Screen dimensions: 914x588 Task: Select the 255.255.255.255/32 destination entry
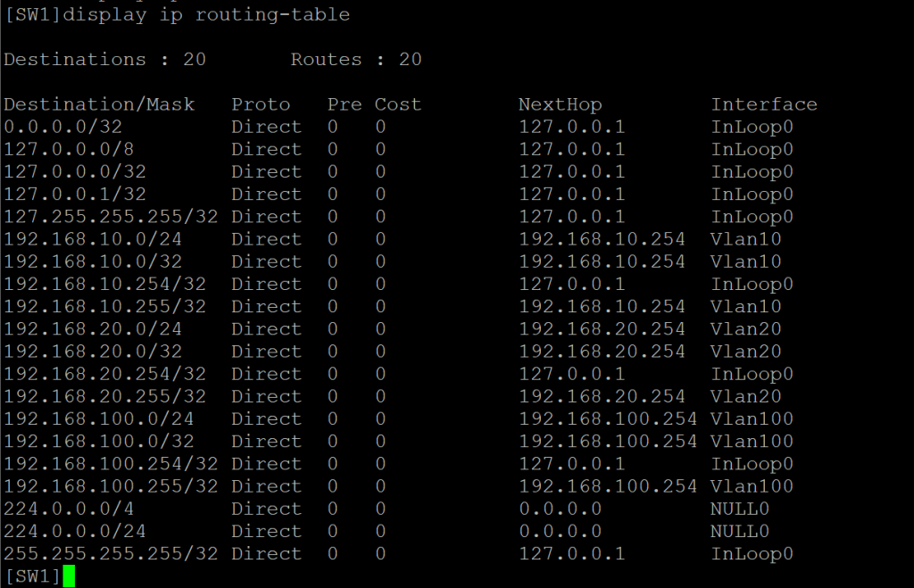(x=111, y=553)
